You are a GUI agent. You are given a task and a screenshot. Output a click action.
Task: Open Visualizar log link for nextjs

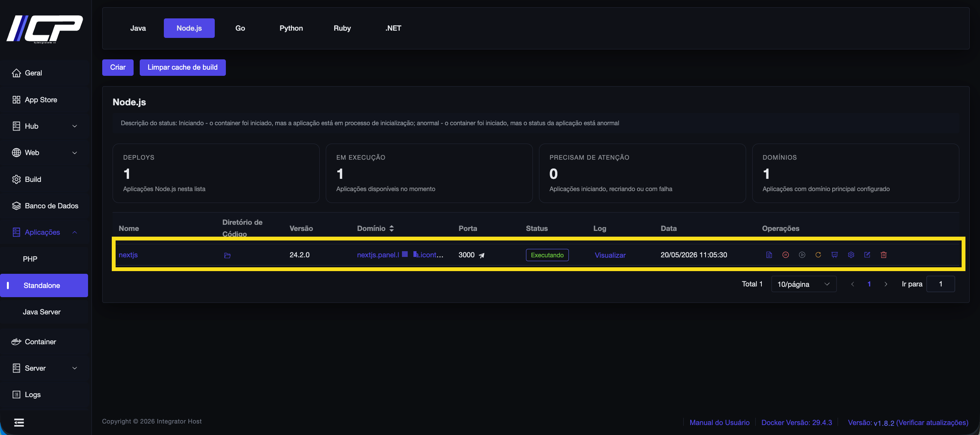(x=610, y=255)
